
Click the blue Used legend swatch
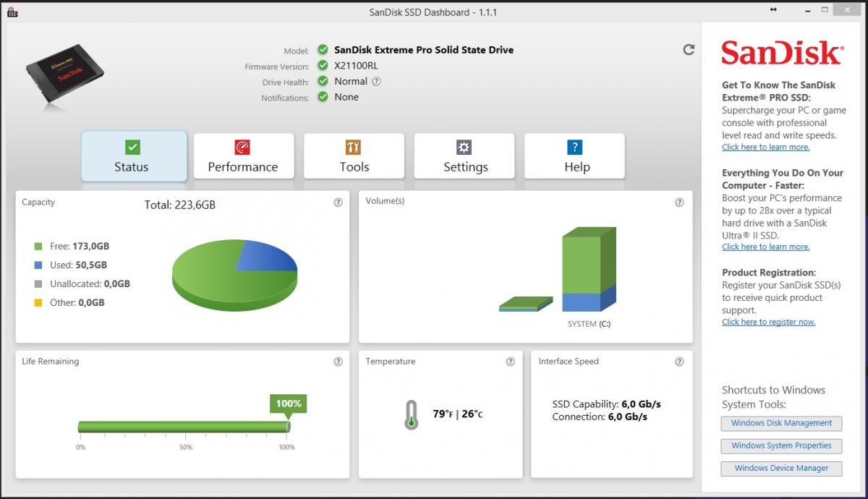click(38, 265)
